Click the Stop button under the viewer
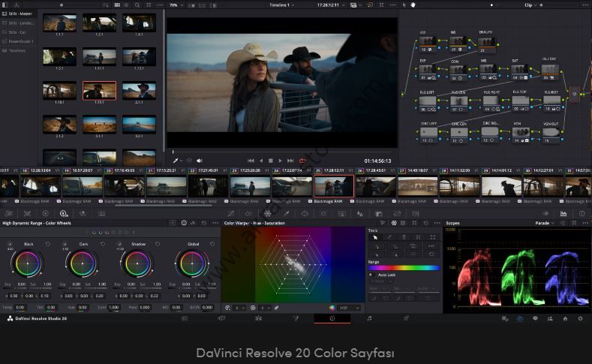 pos(271,161)
